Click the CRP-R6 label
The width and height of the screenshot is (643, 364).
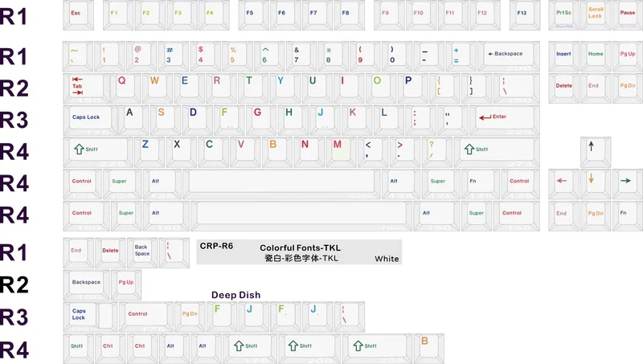[x=216, y=246]
